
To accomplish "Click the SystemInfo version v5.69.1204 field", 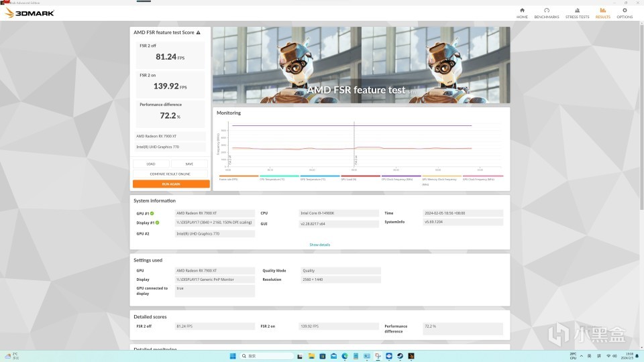I will pyautogui.click(x=463, y=222).
